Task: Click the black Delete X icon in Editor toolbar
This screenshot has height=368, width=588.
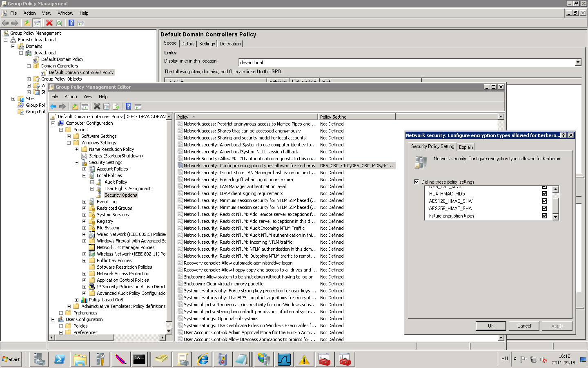Action: [x=97, y=106]
